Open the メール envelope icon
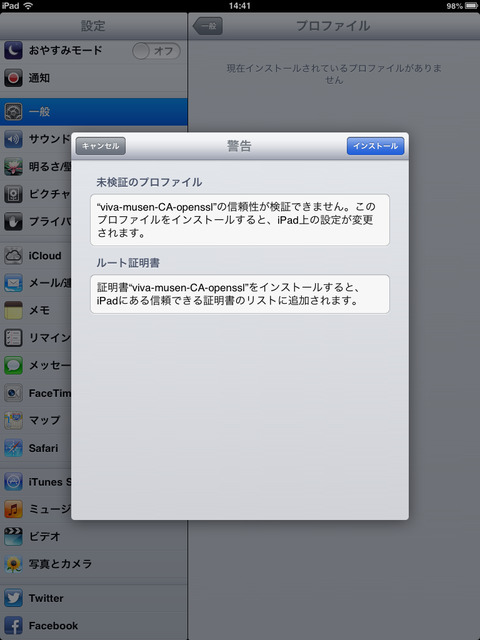The image size is (480, 640). (13, 283)
